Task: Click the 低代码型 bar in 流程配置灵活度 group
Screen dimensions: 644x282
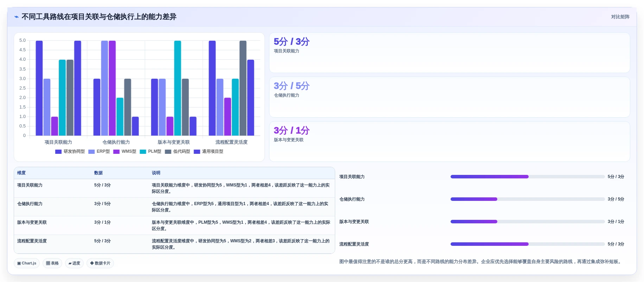Action: 243,88
